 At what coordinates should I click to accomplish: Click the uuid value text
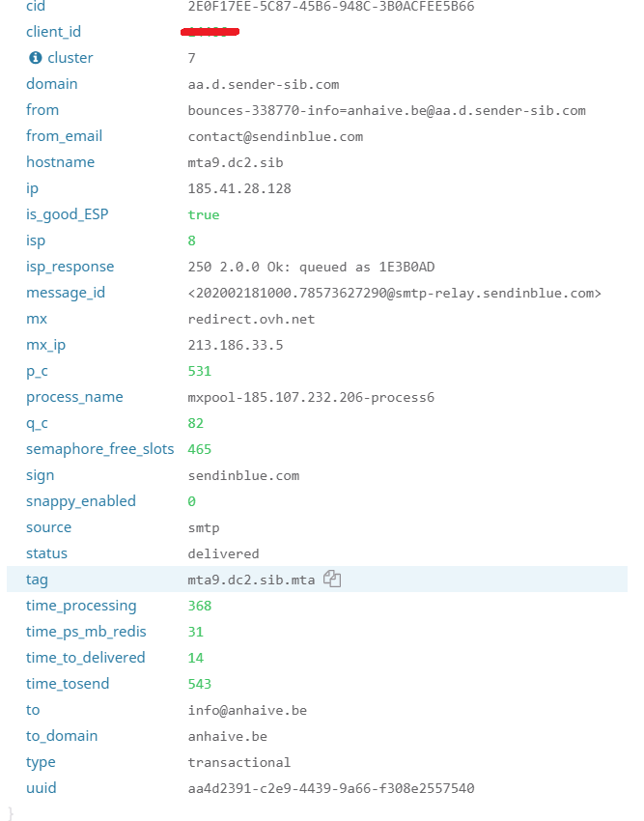(x=331, y=788)
